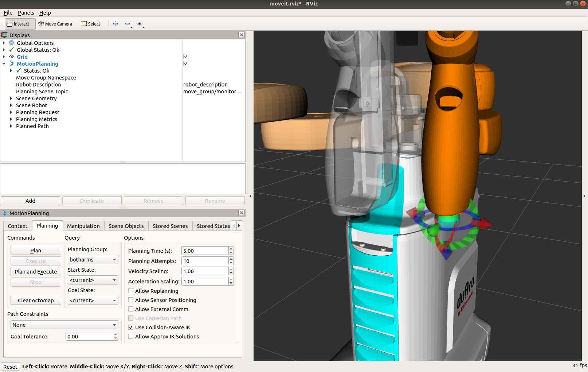The height and width of the screenshot is (372, 588).
Task: Click the Global Options gear icon
Action: [x=12, y=43]
